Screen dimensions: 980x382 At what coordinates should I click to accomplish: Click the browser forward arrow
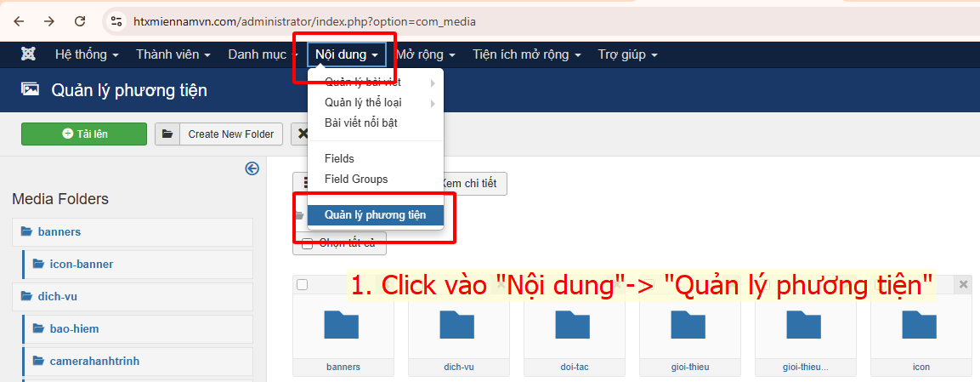pos(49,21)
